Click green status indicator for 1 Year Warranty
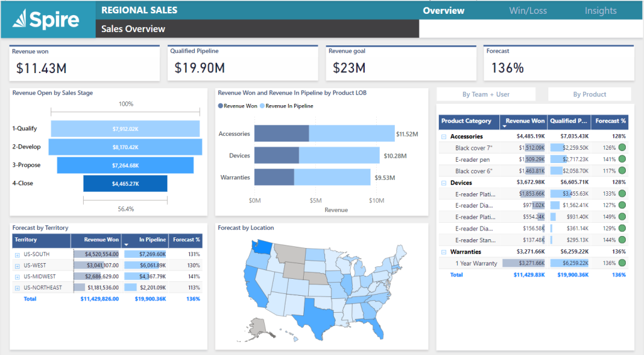The image size is (644, 355). (x=622, y=263)
